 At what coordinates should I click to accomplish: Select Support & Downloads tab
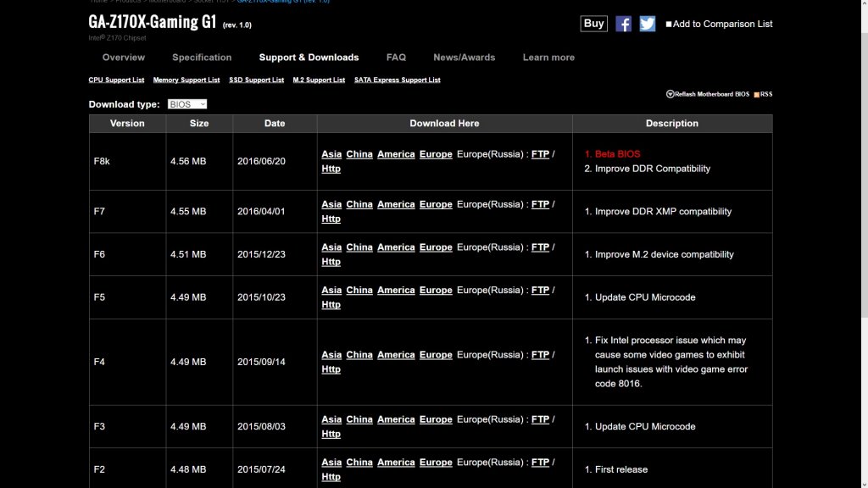tap(309, 58)
